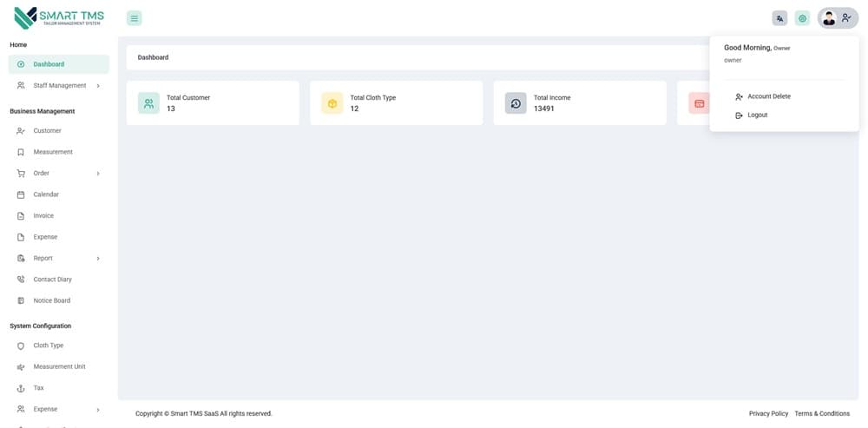This screenshot has width=868, height=428.
Task: Click the Total Customer card icon
Action: point(148,103)
